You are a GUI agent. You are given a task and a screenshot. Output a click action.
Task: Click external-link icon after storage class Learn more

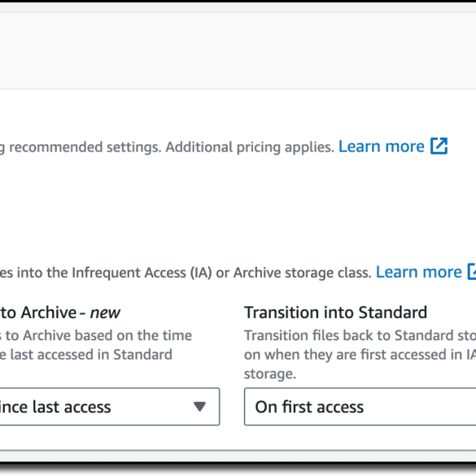472,272
